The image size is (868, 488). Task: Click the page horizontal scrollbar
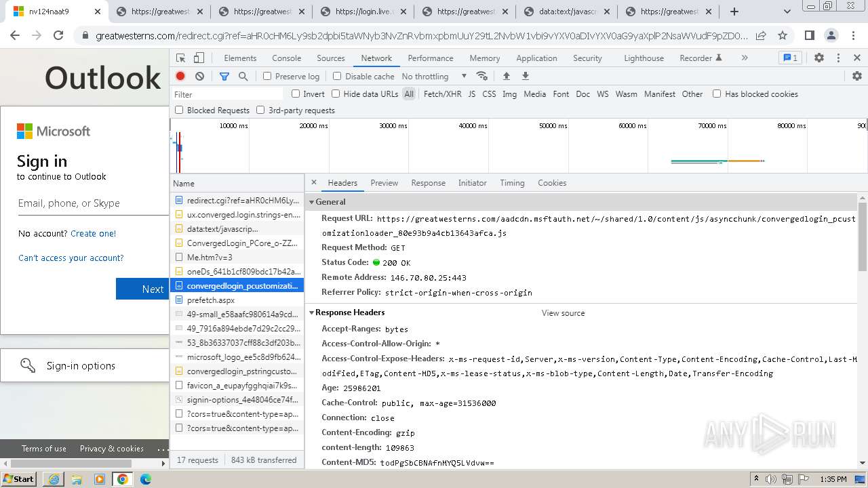click(73, 464)
